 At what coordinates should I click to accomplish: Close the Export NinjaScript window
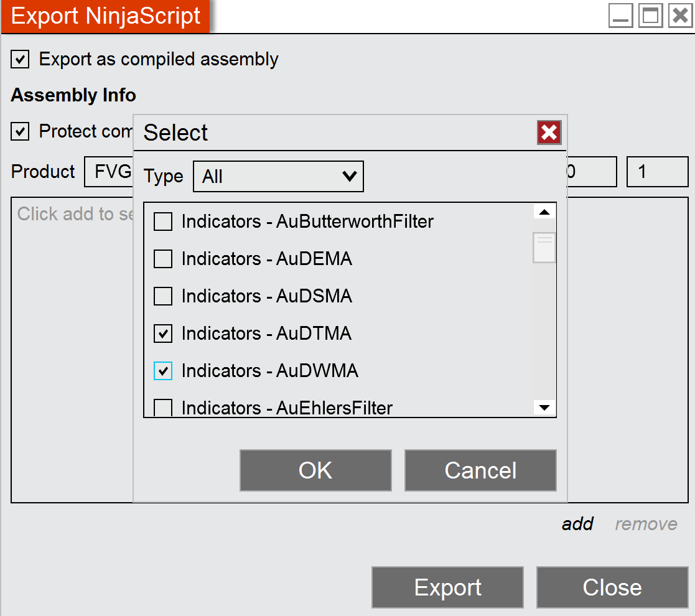point(680,16)
